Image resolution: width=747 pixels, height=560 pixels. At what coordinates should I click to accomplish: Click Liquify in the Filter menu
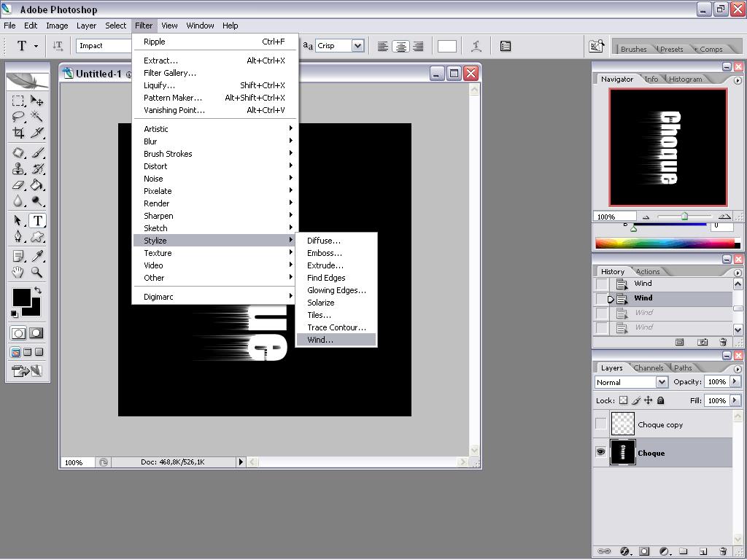(215, 85)
